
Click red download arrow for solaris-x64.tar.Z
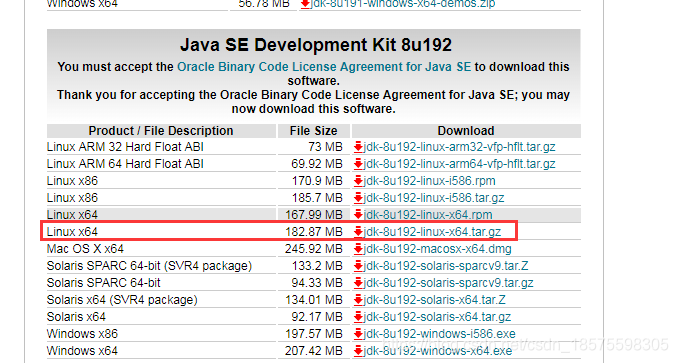358,299
